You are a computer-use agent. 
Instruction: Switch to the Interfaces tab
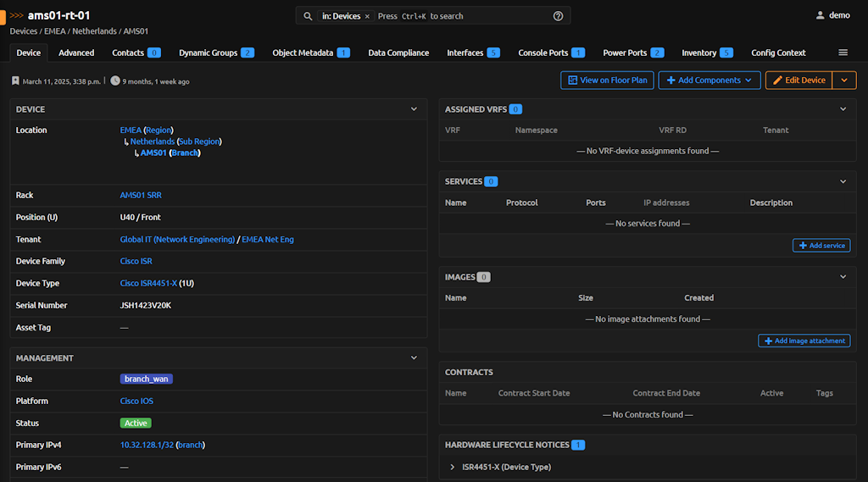click(473, 53)
